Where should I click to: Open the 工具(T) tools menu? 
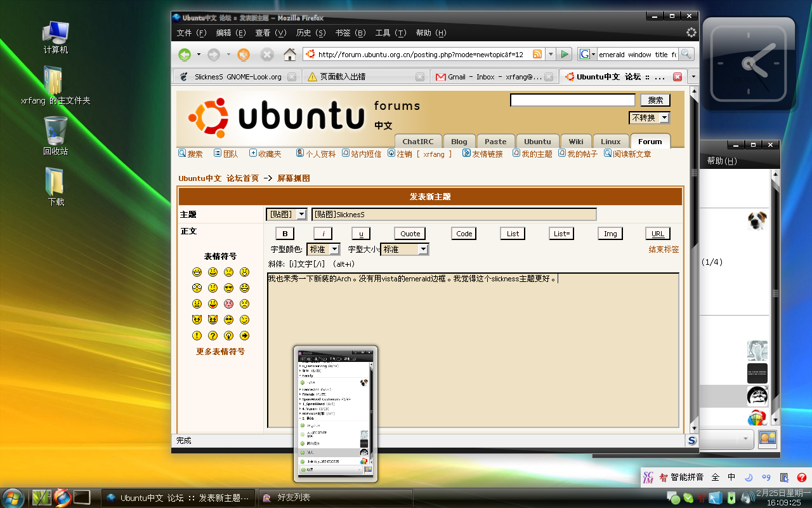tap(391, 33)
